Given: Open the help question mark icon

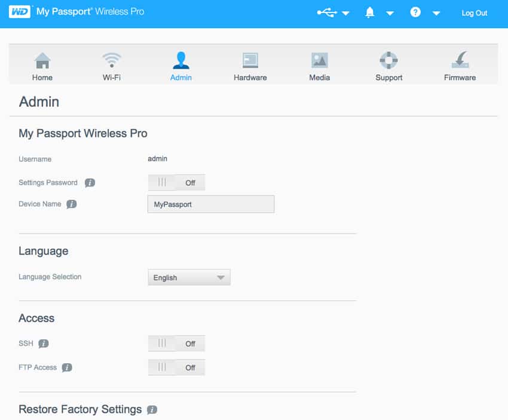Looking at the screenshot, I should coord(415,13).
